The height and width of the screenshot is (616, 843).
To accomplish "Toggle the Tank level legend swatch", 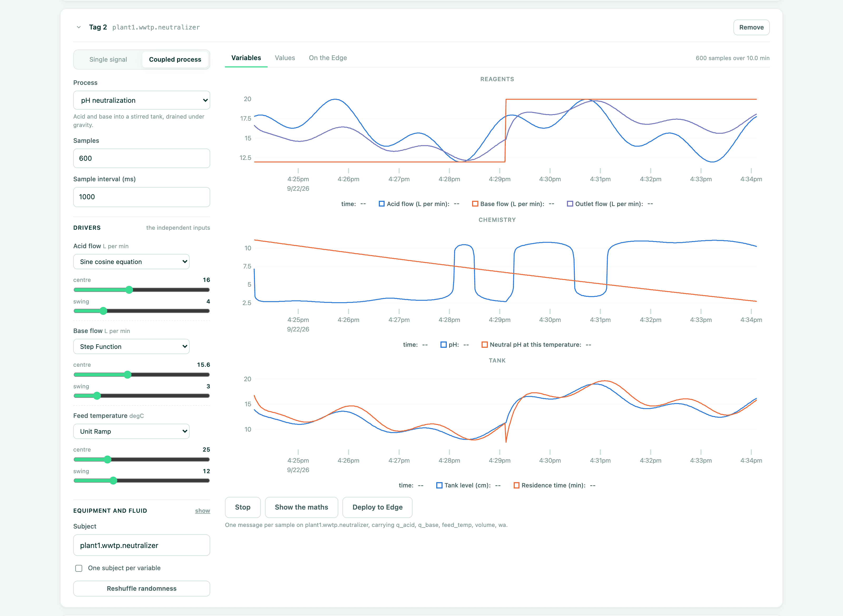I will click(439, 485).
